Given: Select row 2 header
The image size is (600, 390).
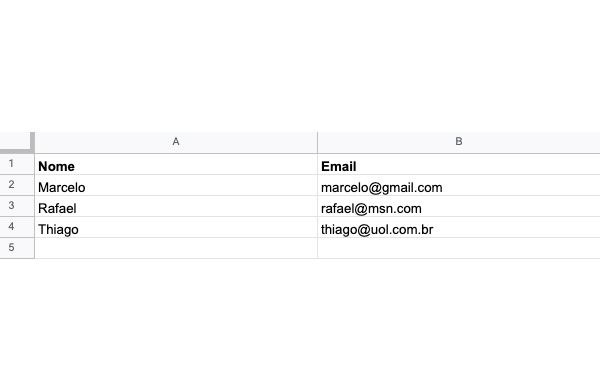Looking at the screenshot, I should point(17,185).
